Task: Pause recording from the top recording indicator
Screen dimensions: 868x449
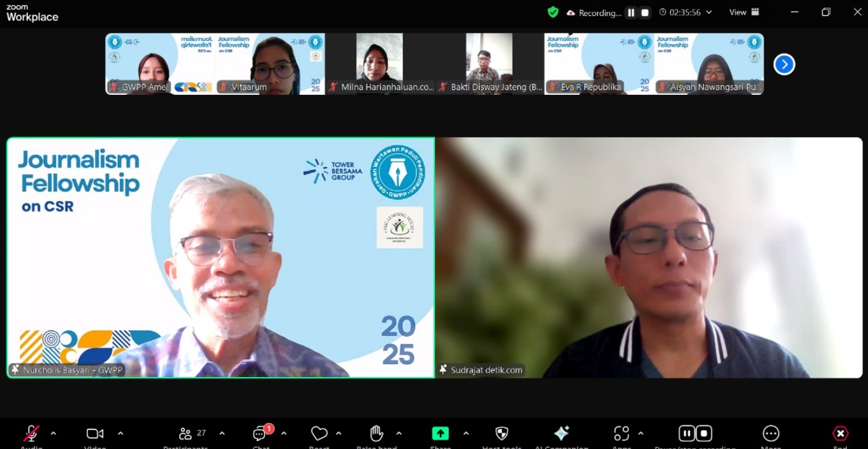Action: (631, 13)
